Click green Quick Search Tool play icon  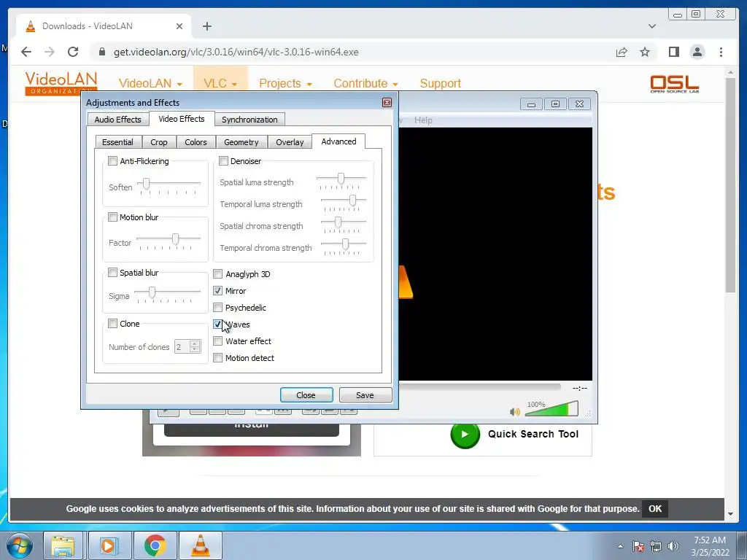point(465,435)
